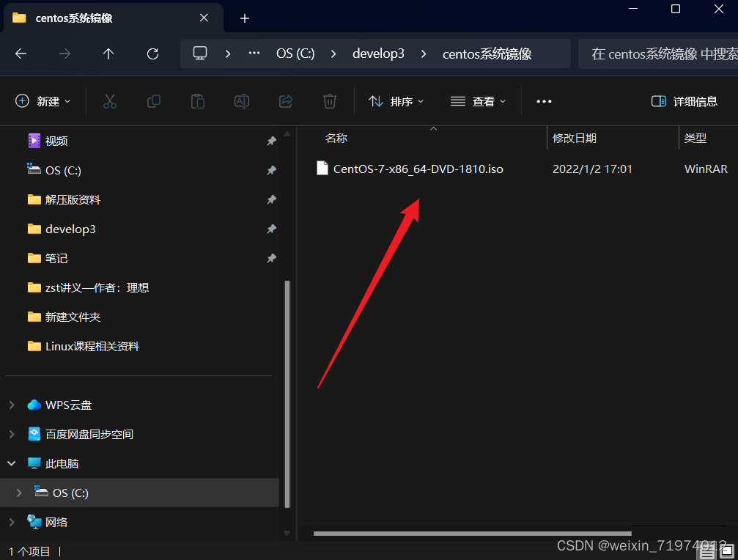Collapse the 此电脑 tree node

[12, 463]
